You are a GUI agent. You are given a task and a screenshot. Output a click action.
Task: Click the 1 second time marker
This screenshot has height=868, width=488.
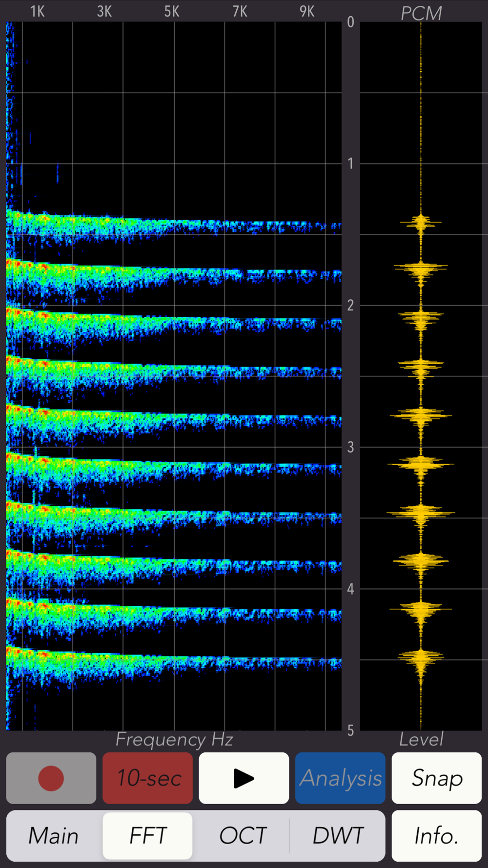[x=350, y=164]
